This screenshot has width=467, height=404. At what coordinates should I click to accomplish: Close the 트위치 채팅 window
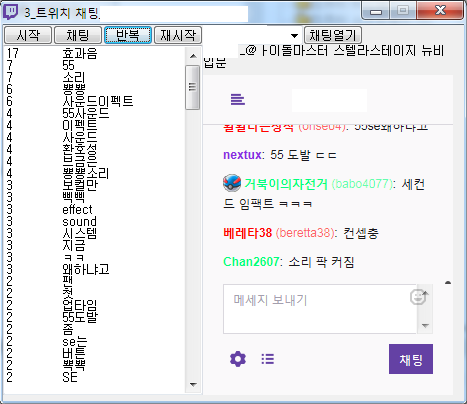[x=440, y=10]
